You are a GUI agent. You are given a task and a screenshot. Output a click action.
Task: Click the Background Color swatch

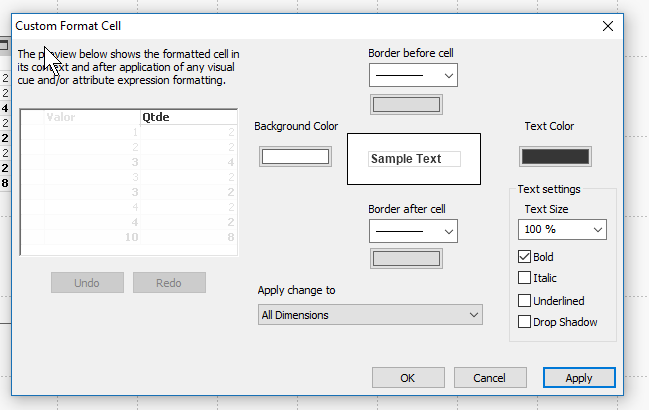coord(295,157)
